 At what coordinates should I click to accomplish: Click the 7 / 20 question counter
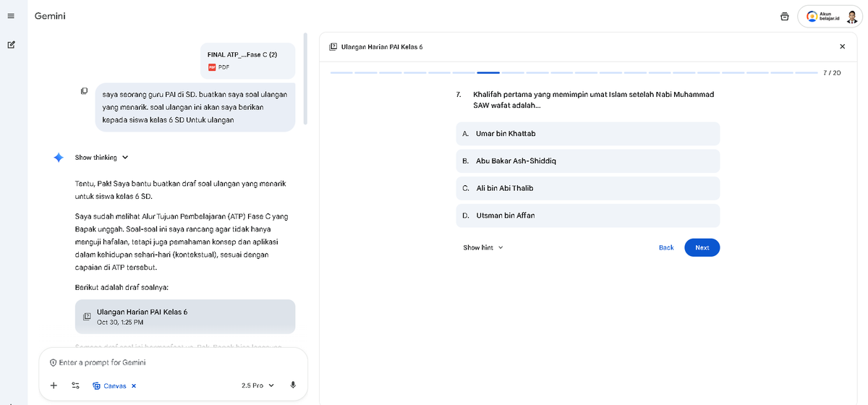click(832, 73)
